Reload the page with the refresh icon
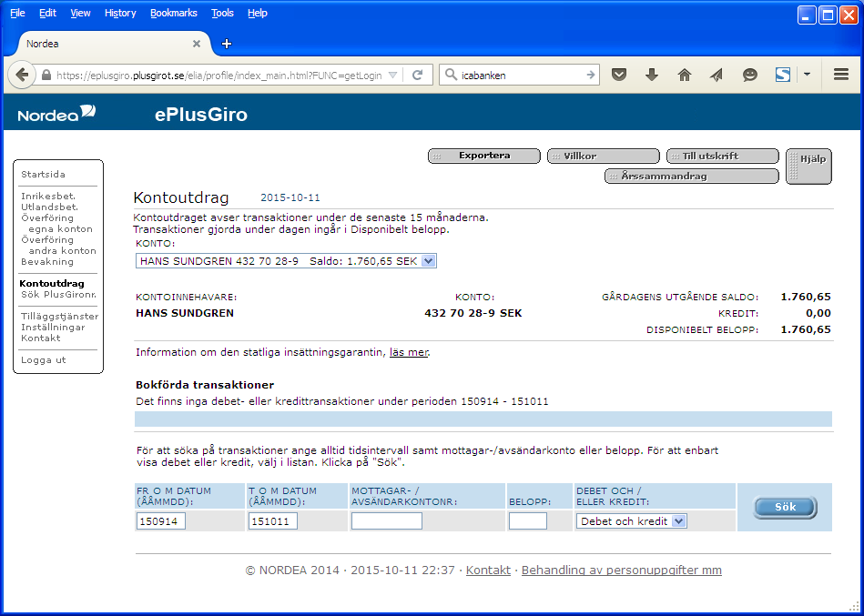 tap(418, 75)
